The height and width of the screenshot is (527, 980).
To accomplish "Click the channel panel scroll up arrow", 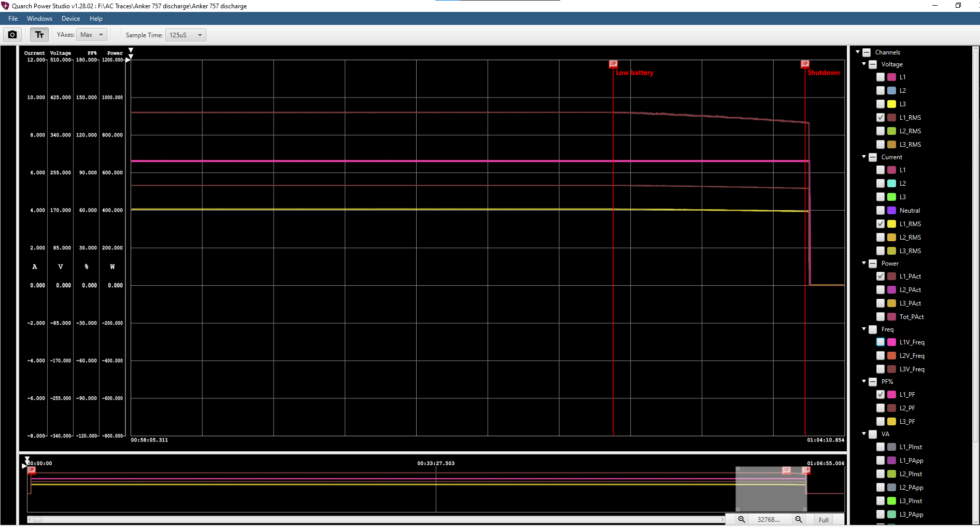I will [976, 49].
